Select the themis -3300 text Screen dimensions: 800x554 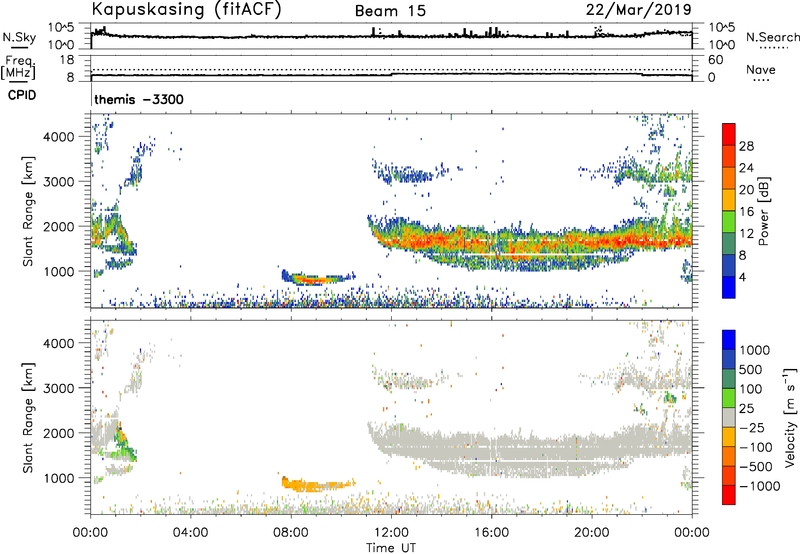pos(139,99)
